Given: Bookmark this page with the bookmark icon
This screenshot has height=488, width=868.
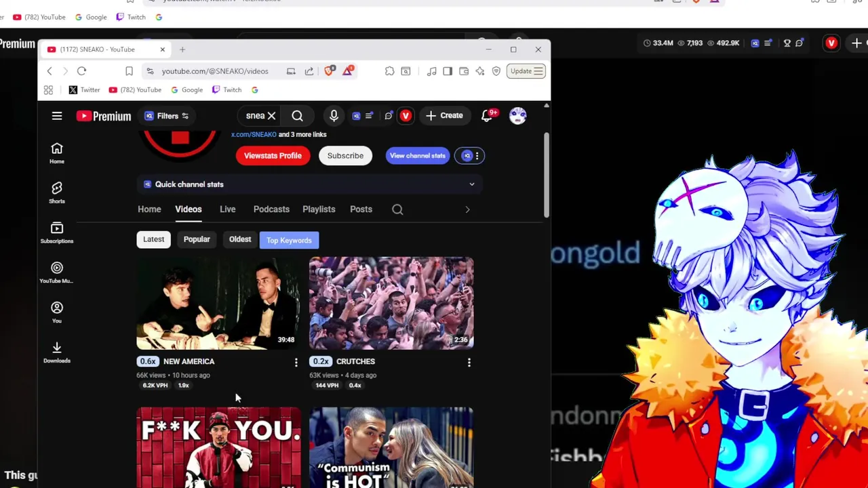Looking at the screenshot, I should [129, 71].
